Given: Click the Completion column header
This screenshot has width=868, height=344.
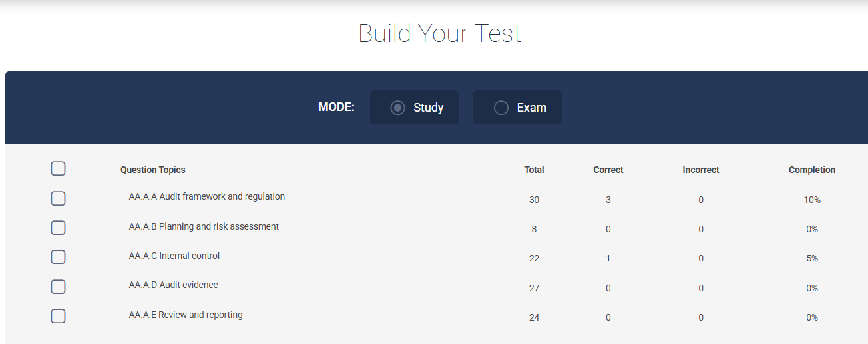Looking at the screenshot, I should (811, 170).
